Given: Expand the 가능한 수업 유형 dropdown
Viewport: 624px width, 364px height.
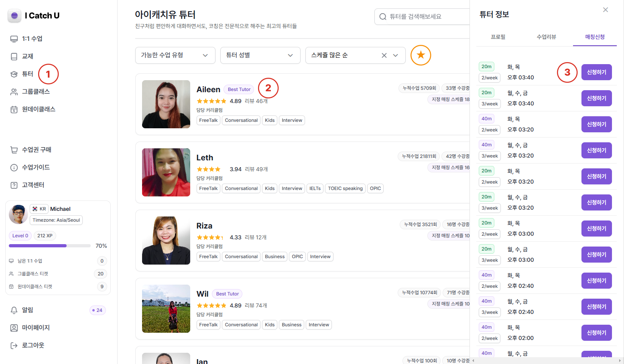Looking at the screenshot, I should pos(175,55).
